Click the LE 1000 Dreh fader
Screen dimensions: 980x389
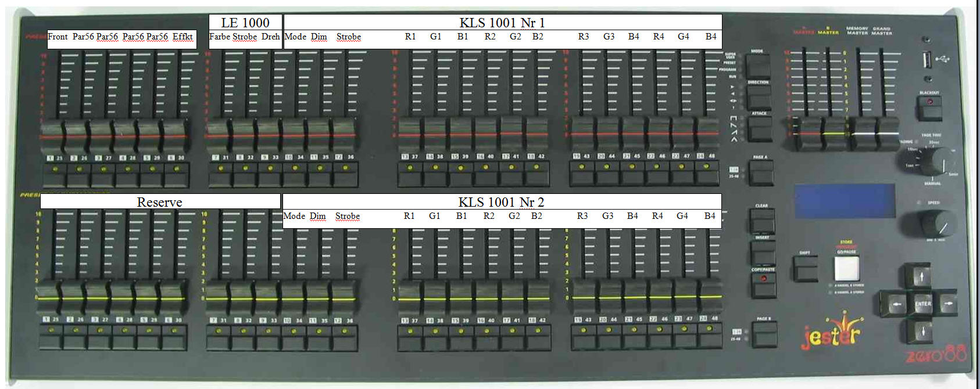[x=269, y=136]
